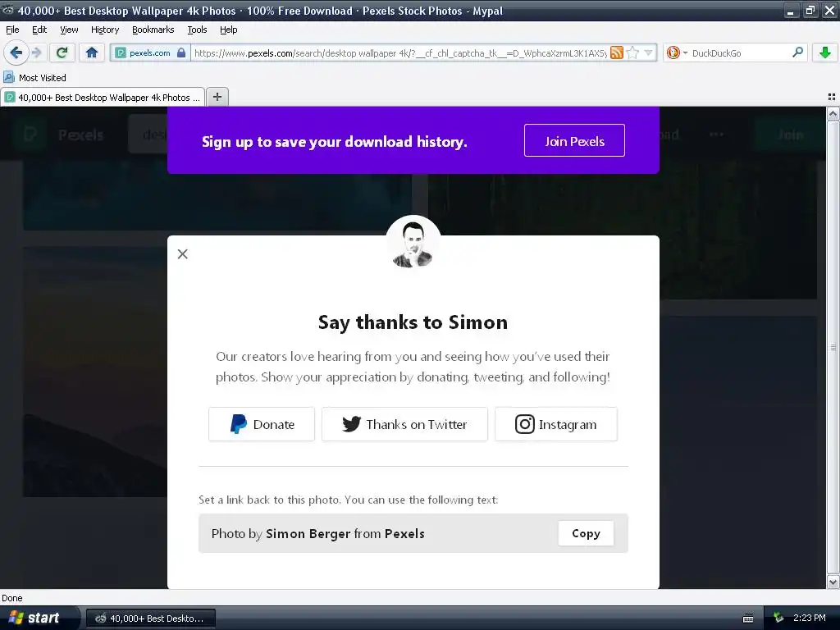Reload the page with the refresh icon
840x630 pixels.
click(x=62, y=52)
